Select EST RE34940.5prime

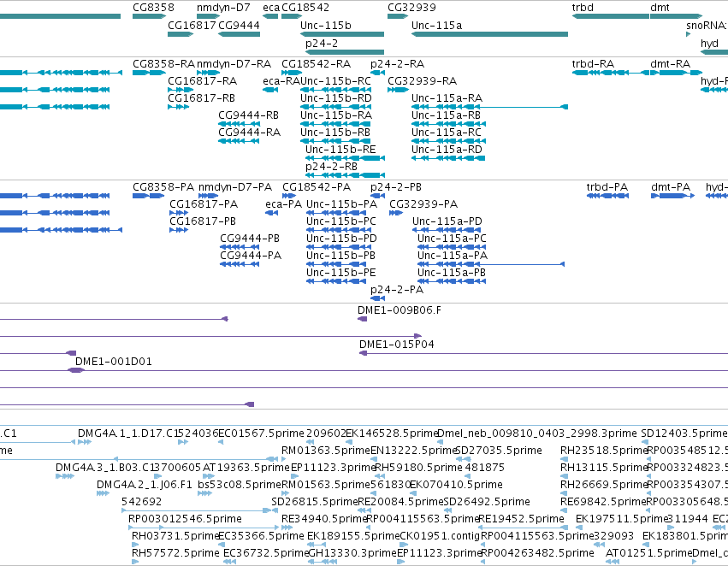(287, 528)
